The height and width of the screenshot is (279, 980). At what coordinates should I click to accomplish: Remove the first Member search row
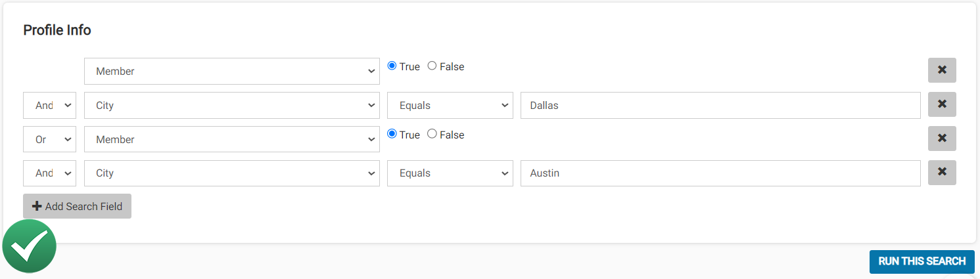coord(942,70)
